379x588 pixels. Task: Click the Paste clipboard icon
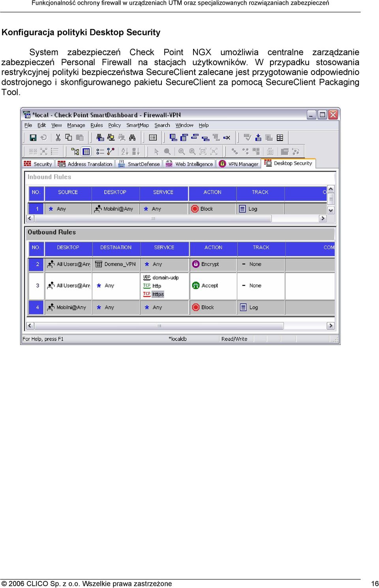[x=80, y=137]
